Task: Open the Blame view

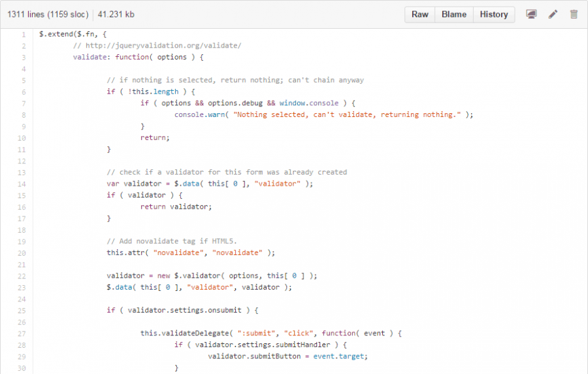Action: point(453,14)
